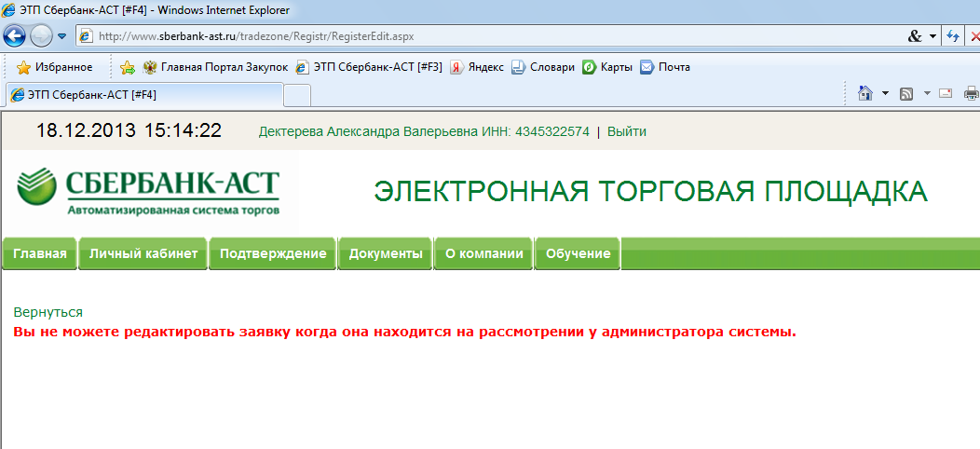Open the Документы menu item
Image resolution: width=980 pixels, height=449 pixels.
(386, 254)
